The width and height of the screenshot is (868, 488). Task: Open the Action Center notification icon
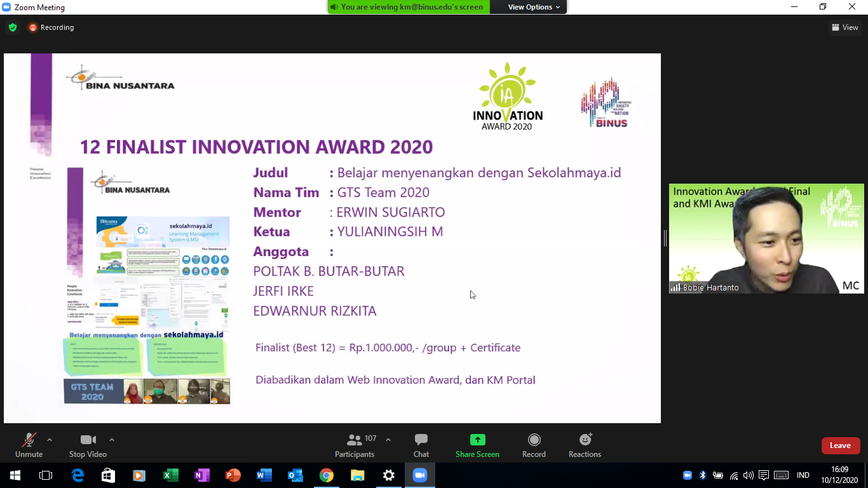pos(764,475)
